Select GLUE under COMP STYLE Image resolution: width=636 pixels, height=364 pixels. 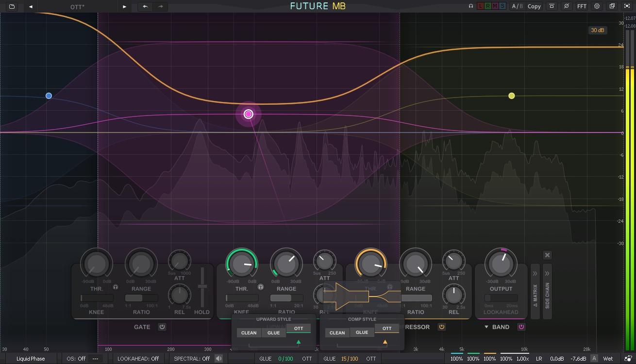(362, 332)
